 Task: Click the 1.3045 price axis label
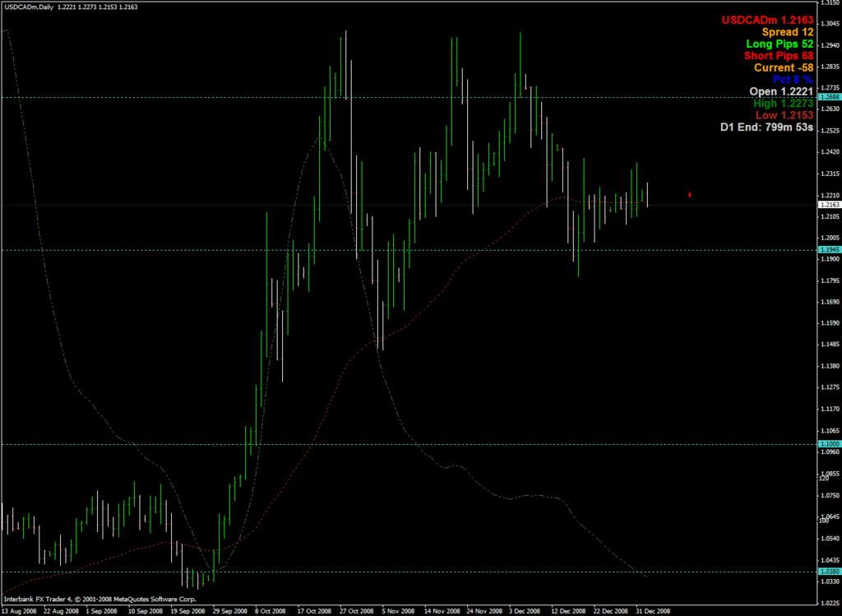tap(830, 24)
